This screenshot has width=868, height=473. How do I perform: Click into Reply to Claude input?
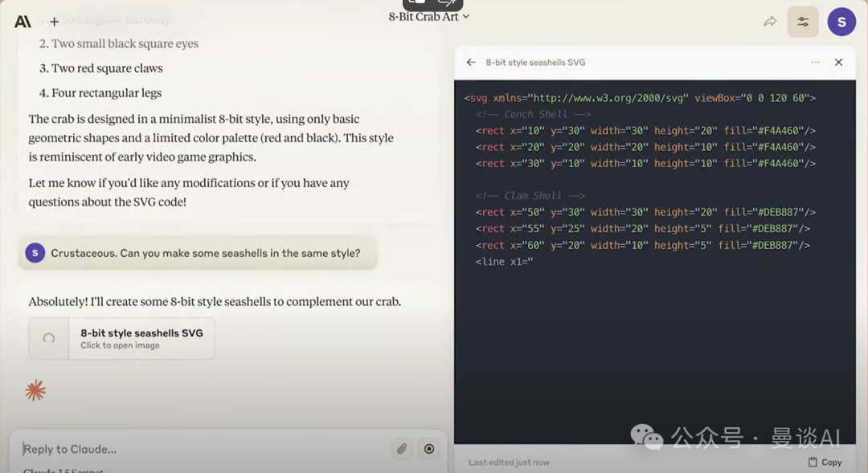click(201, 449)
